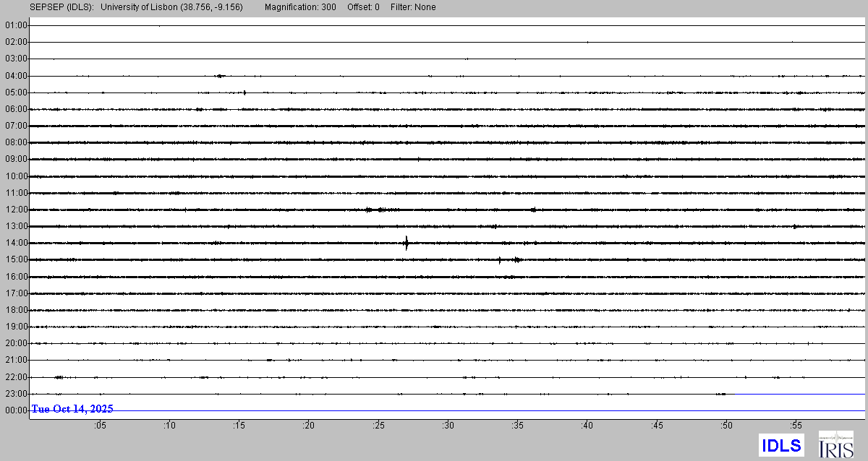Click the :05 minute axis label

(x=100, y=426)
